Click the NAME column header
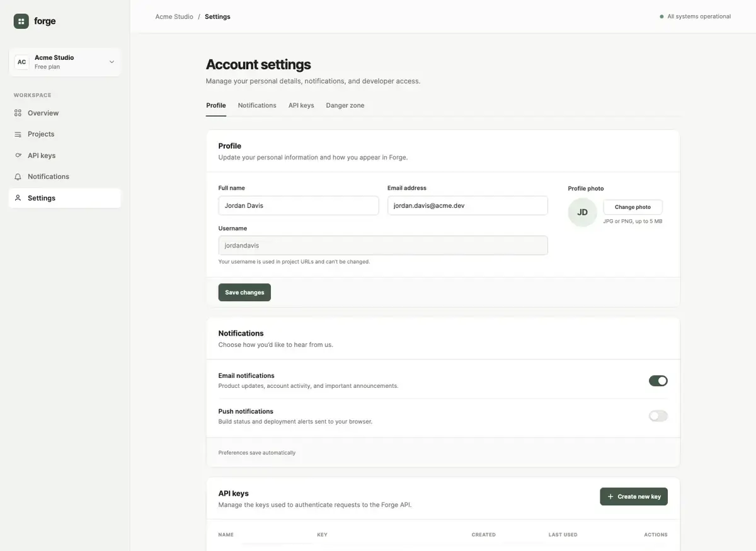756x551 pixels. coord(226,535)
